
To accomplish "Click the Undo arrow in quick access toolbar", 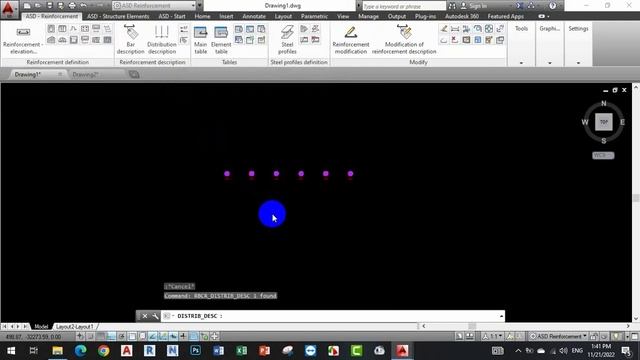I will point(83,6).
